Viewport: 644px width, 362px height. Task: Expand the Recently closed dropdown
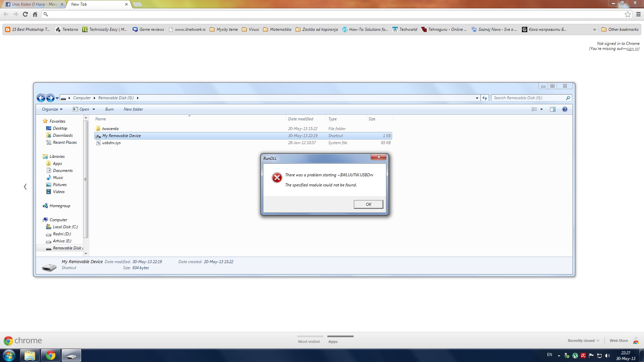point(583,341)
